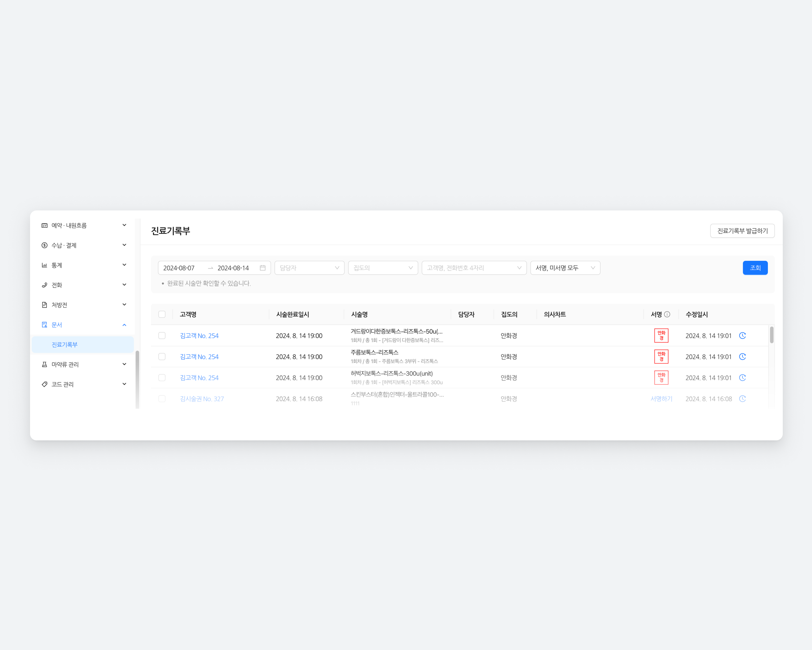Open 김고객 No. 254 link in 주름보톡스 row
The image size is (812, 650).
point(199,356)
